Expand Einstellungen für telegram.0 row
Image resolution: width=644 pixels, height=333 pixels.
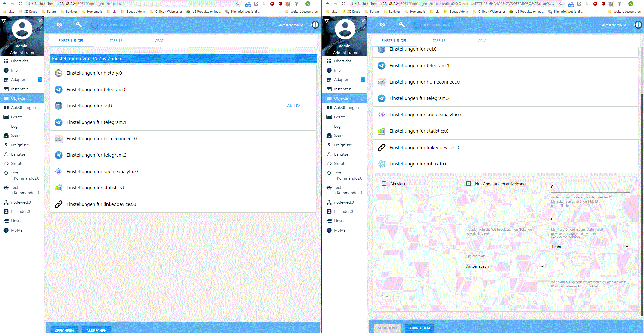click(x=96, y=90)
